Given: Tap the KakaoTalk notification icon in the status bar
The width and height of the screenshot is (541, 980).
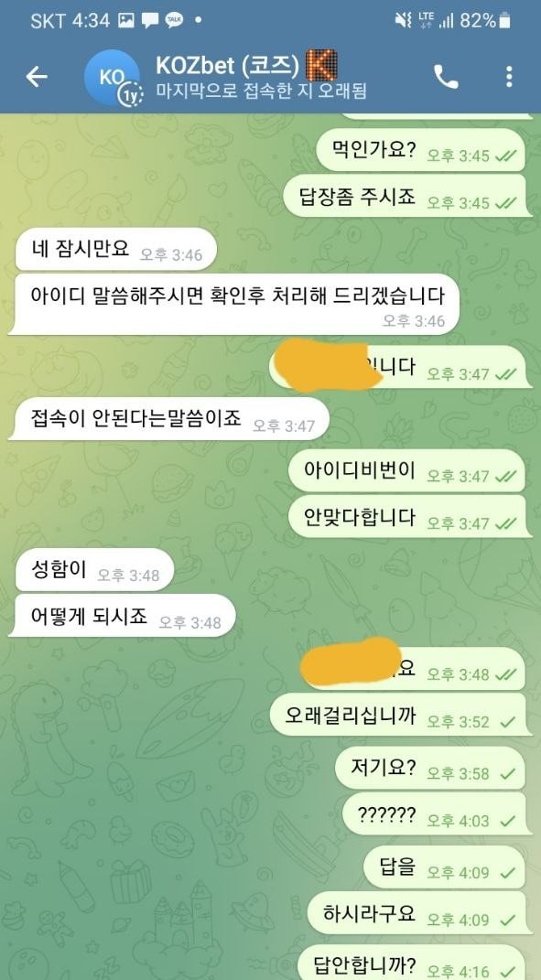Looking at the screenshot, I should (x=174, y=21).
